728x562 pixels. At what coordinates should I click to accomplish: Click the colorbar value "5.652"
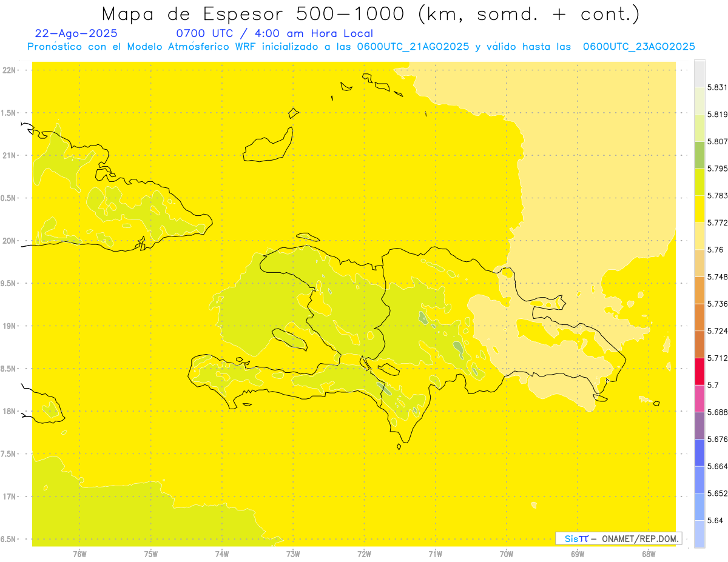[x=717, y=493]
